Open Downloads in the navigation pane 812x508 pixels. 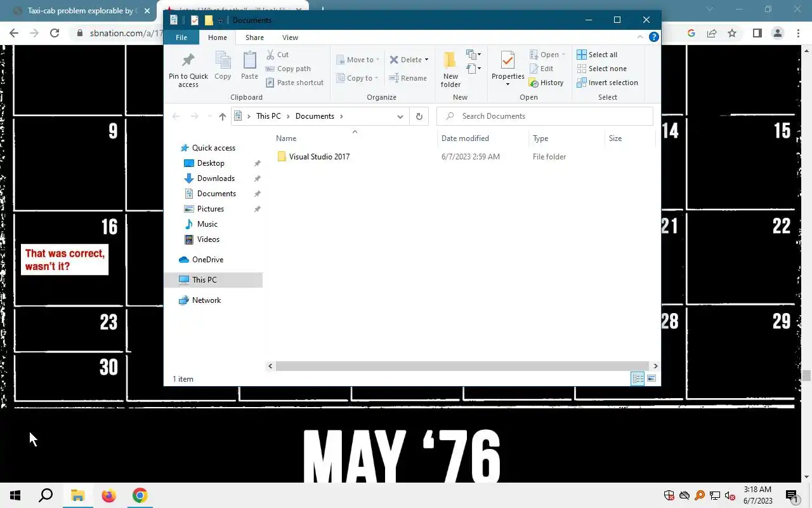click(216, 178)
